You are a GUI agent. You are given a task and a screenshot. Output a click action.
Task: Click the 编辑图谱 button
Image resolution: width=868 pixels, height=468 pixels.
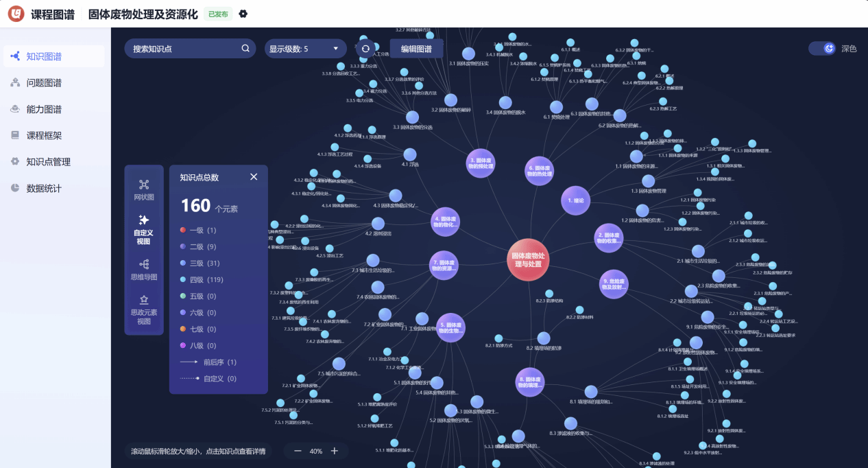(x=416, y=49)
